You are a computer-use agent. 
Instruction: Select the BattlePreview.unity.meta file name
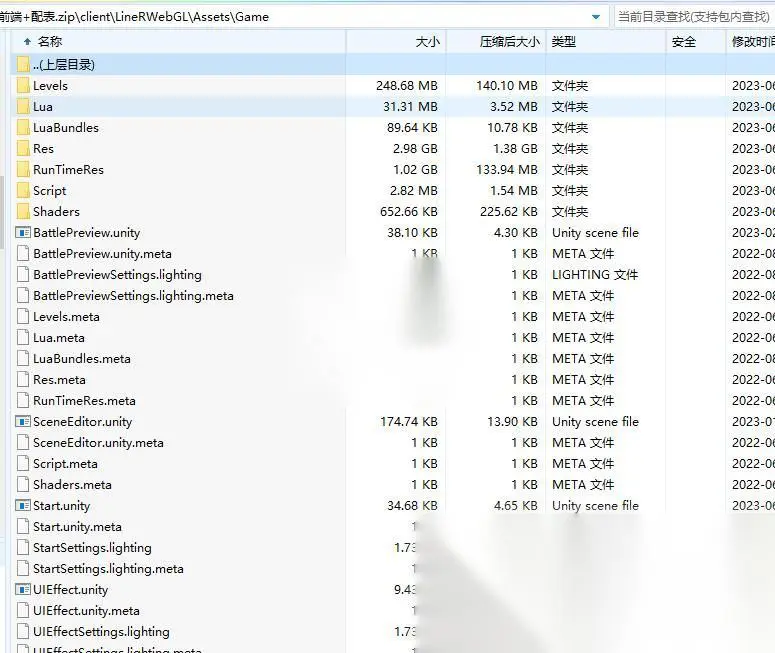[102, 254]
